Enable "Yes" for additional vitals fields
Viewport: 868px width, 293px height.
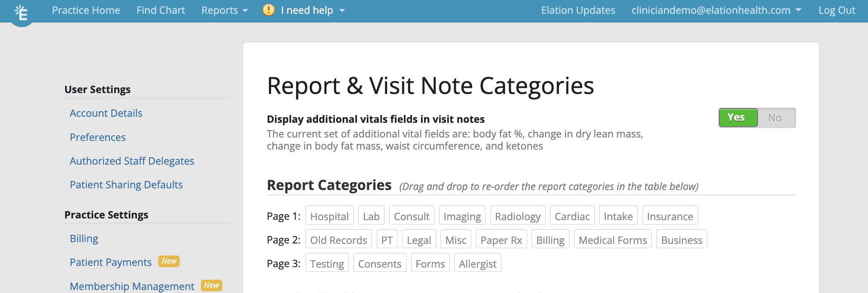(737, 117)
